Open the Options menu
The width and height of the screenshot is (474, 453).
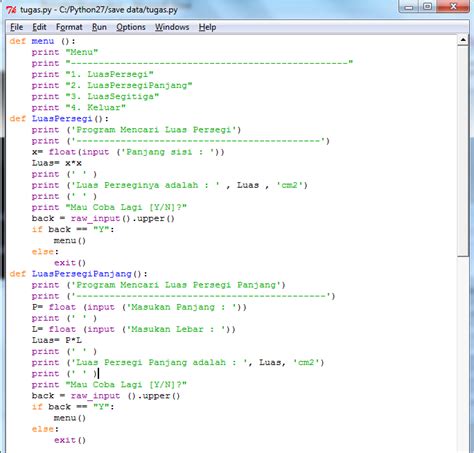click(x=131, y=27)
